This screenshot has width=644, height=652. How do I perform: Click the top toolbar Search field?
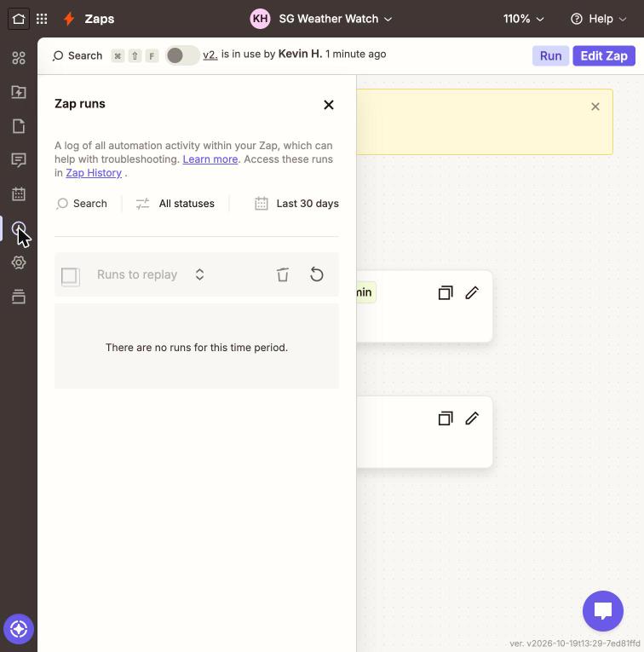pos(78,55)
